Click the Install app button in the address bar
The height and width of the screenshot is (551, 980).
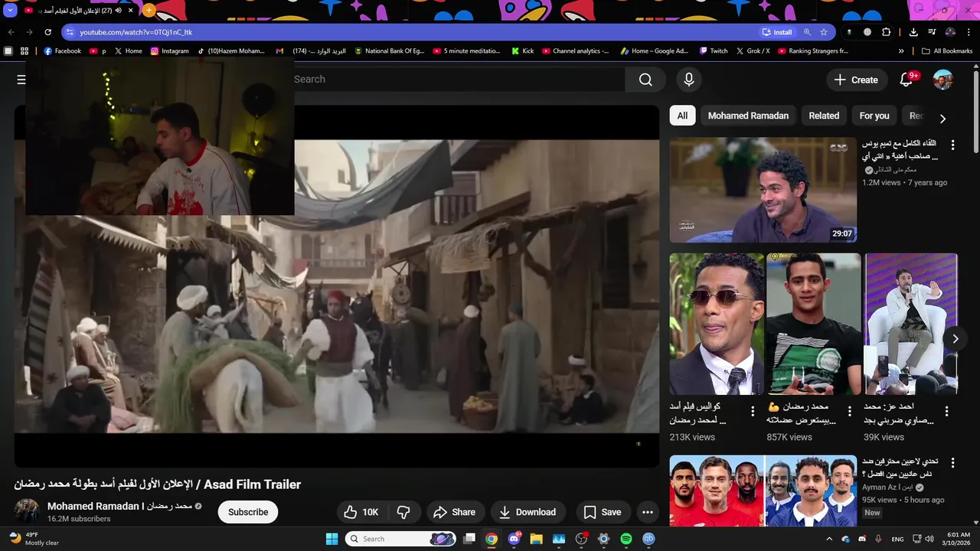pyautogui.click(x=777, y=32)
